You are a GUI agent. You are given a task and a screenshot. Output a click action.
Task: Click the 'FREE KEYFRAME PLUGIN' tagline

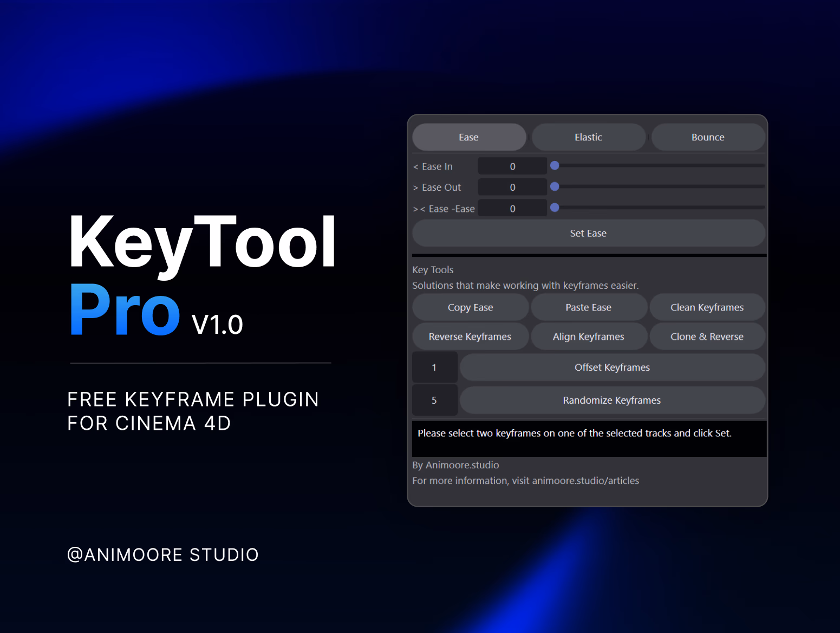click(x=193, y=399)
